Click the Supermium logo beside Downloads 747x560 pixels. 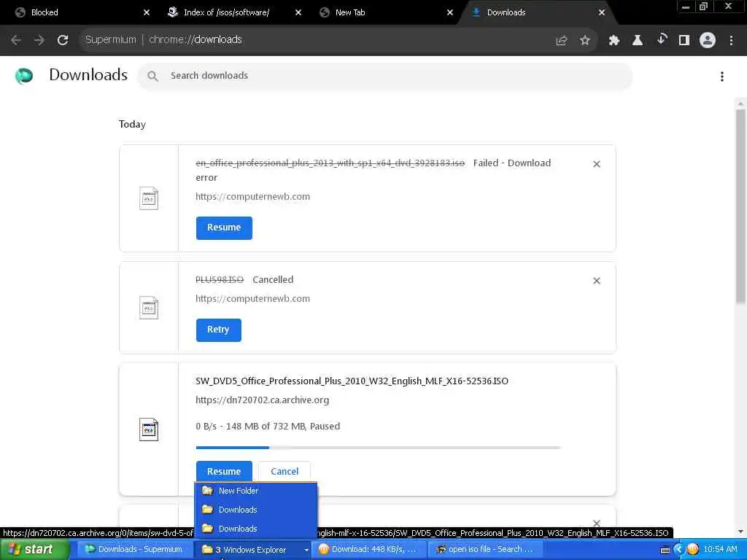(x=24, y=75)
